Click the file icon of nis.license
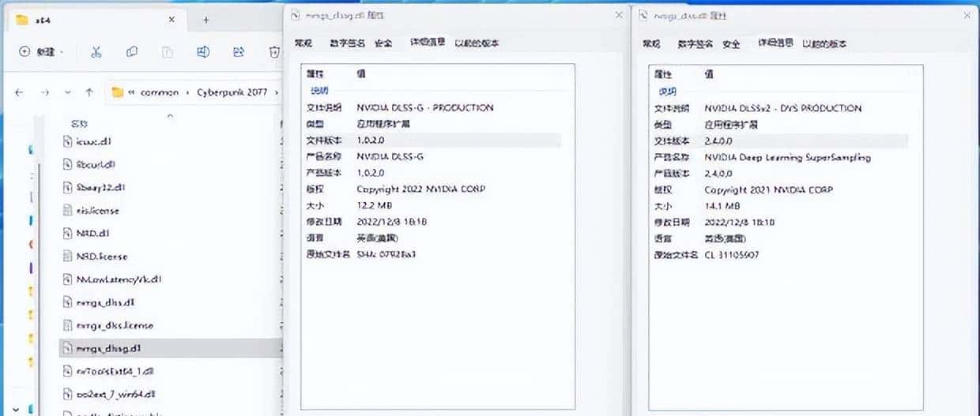This screenshot has height=416, width=980. click(x=68, y=211)
